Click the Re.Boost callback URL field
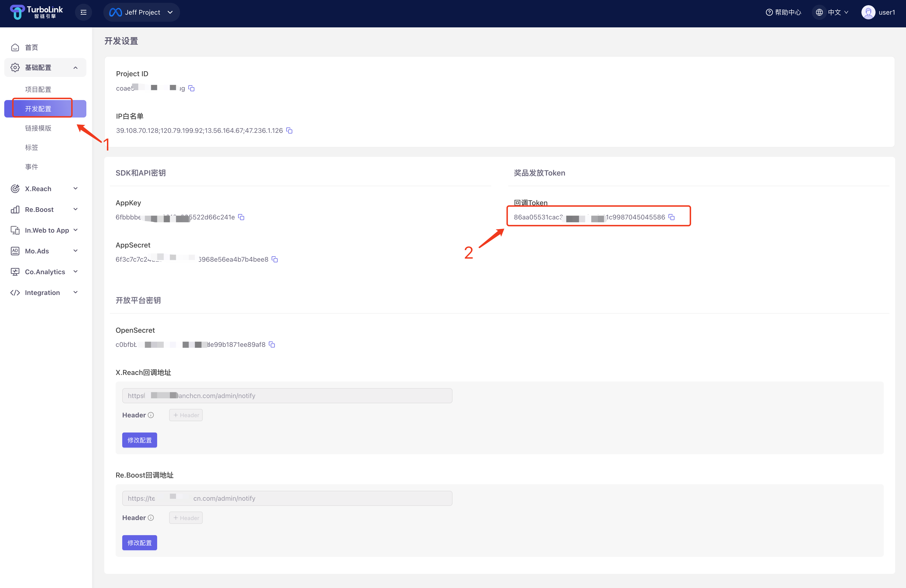 tap(287, 498)
